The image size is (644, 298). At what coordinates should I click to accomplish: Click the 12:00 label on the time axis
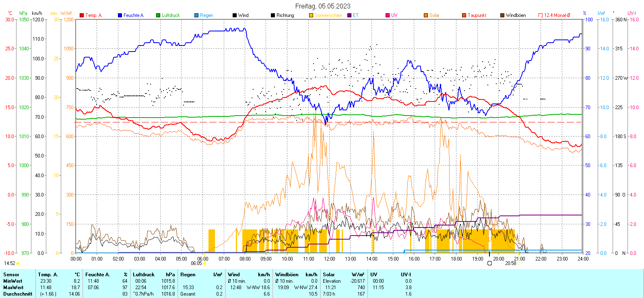tap(330, 259)
